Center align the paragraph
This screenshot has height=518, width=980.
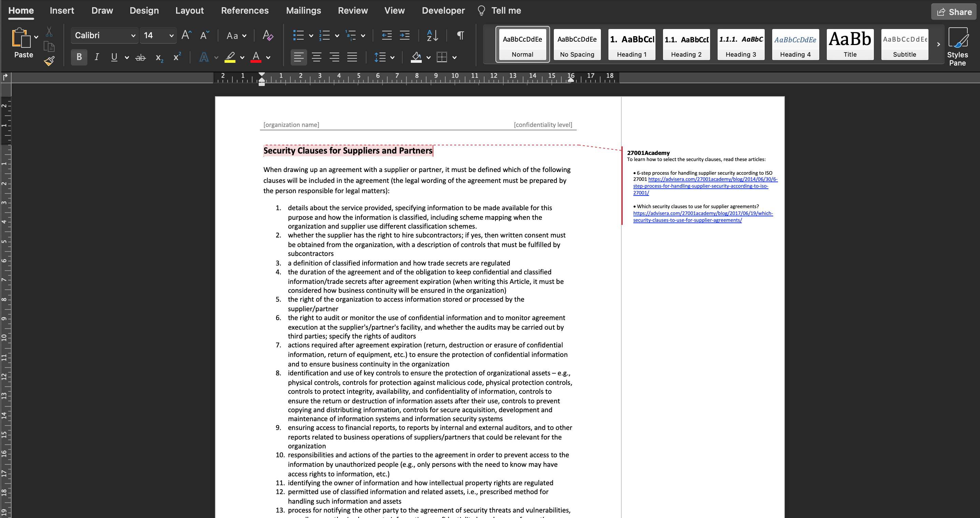(317, 57)
